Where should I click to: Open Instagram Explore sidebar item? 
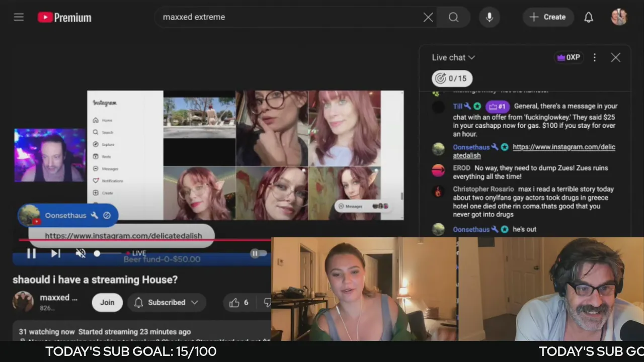104,144
